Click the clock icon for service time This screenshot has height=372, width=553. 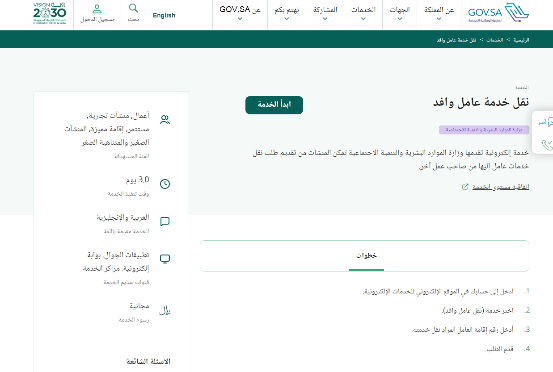165,184
